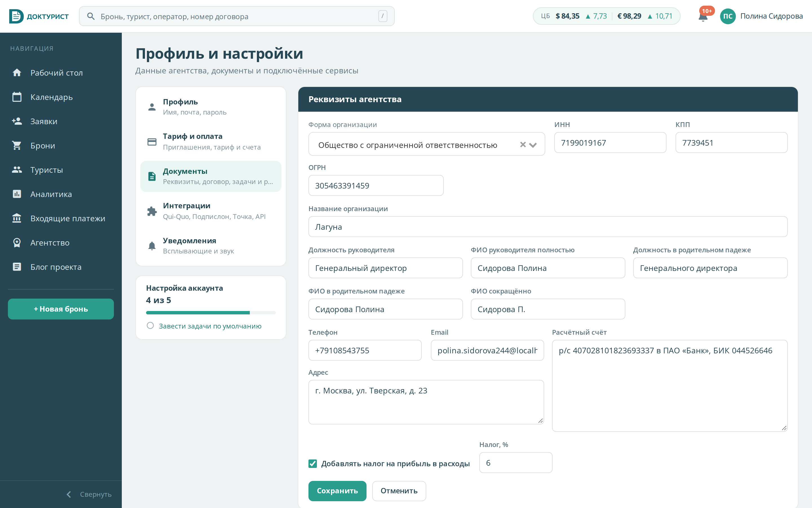Go to Туристы in navigation
This screenshot has width=812, height=508.
(61, 170)
